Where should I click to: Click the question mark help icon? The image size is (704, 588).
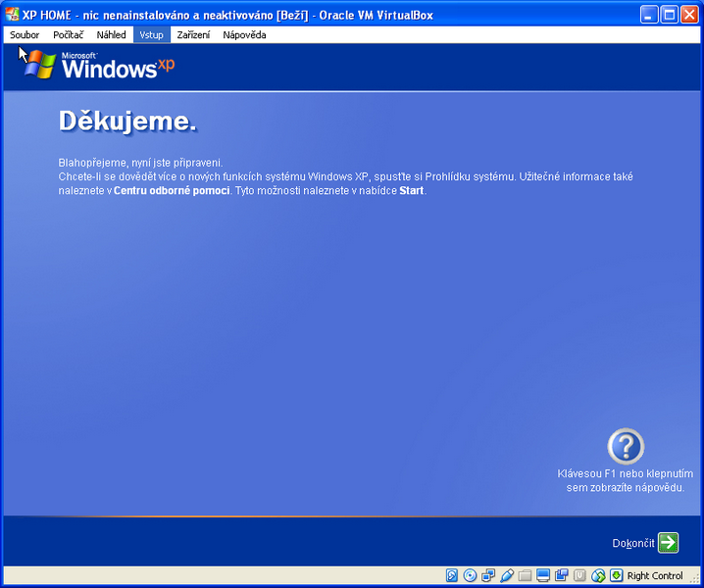coord(626,446)
